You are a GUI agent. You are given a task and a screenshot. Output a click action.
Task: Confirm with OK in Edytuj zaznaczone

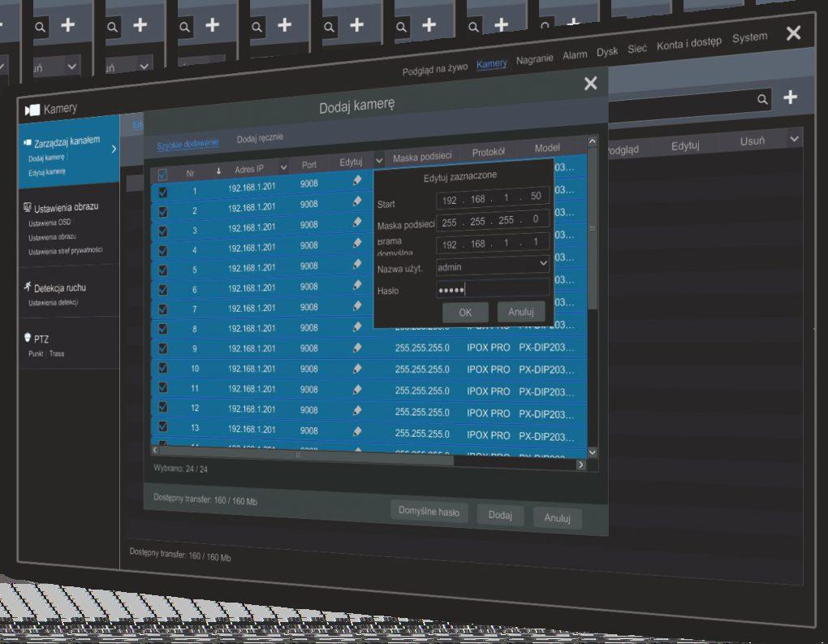pyautogui.click(x=464, y=312)
